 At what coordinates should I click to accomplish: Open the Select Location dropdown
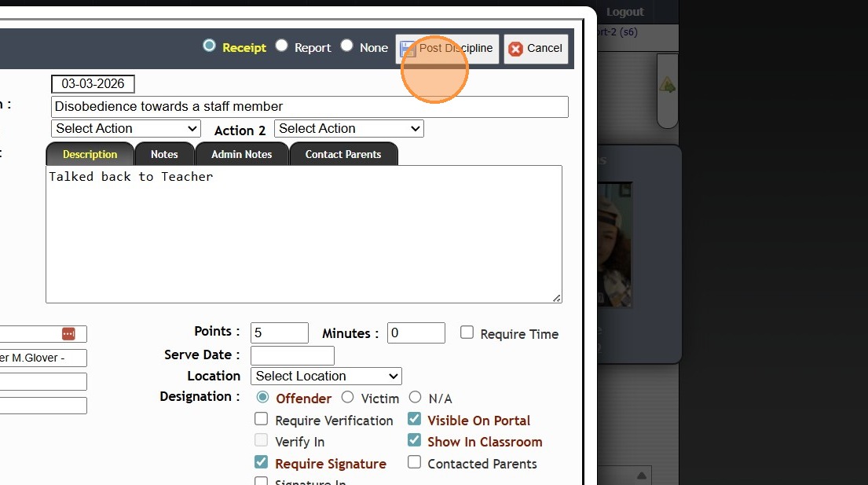[326, 376]
